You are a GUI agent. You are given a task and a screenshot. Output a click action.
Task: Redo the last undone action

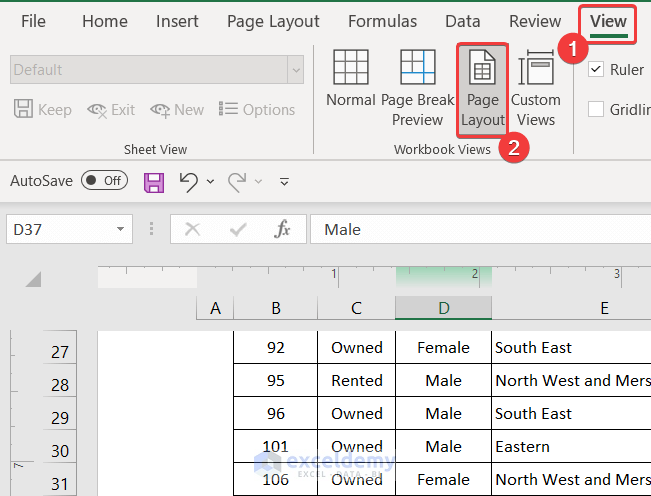coord(237,182)
